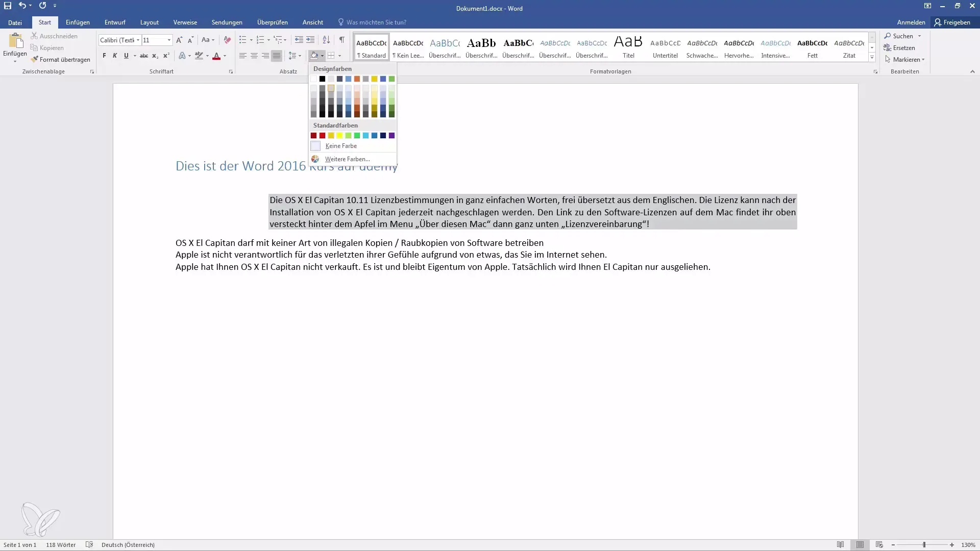Open ribbon display options
Image resolution: width=980 pixels, height=551 pixels.
927,6
